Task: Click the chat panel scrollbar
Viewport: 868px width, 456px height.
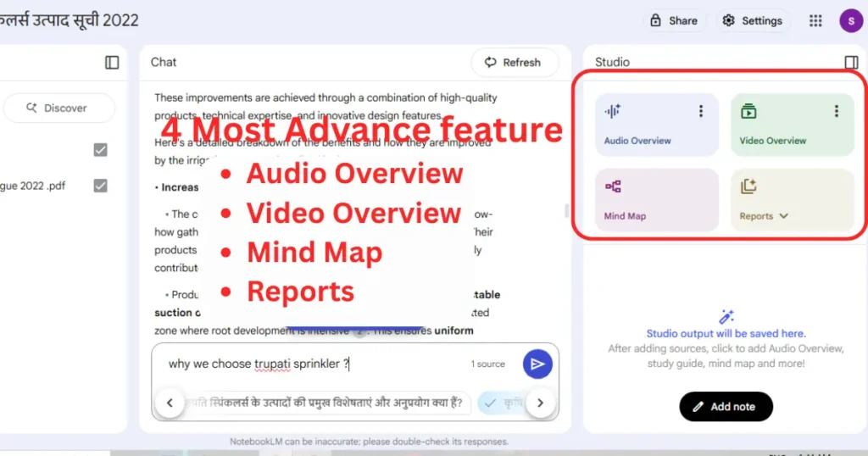Action: click(x=566, y=210)
